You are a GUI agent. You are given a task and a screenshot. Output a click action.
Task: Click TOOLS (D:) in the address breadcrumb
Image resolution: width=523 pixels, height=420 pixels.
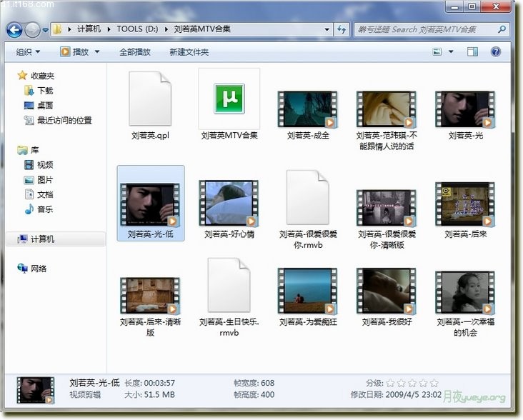[137, 29]
